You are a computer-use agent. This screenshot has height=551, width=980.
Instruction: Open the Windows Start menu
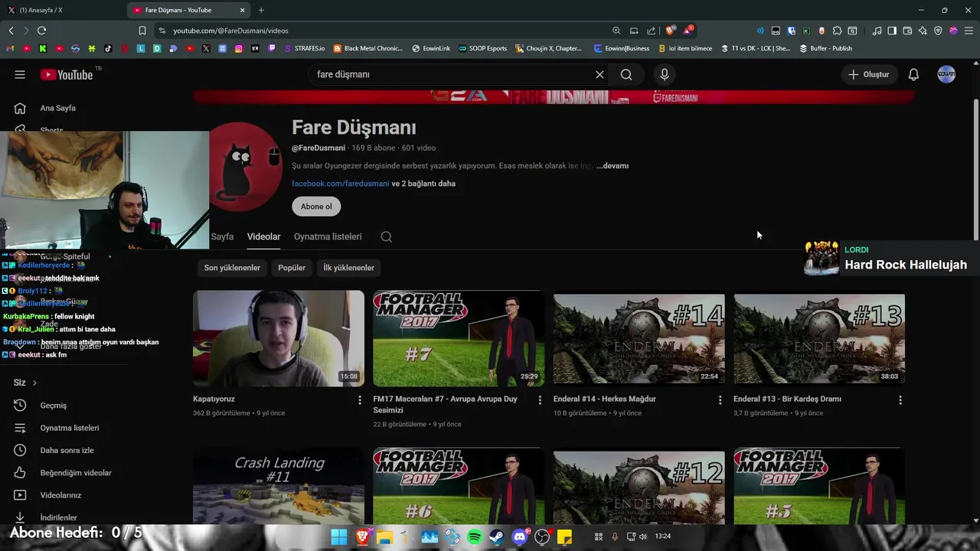point(338,536)
